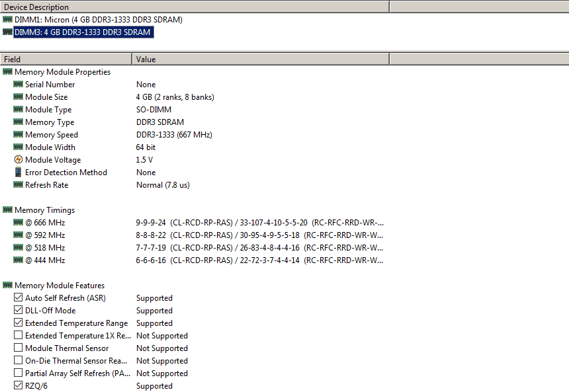
Task: Click the Value column header
Action: 261,59
